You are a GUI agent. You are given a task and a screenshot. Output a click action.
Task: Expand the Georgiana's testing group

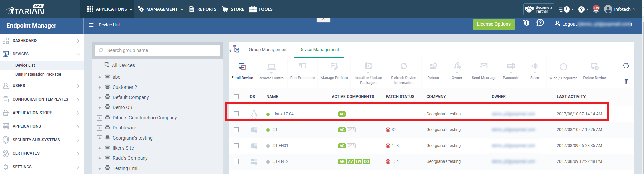point(100,138)
